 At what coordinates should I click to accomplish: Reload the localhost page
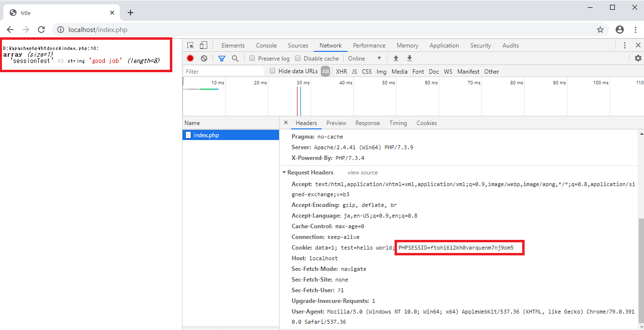41,30
